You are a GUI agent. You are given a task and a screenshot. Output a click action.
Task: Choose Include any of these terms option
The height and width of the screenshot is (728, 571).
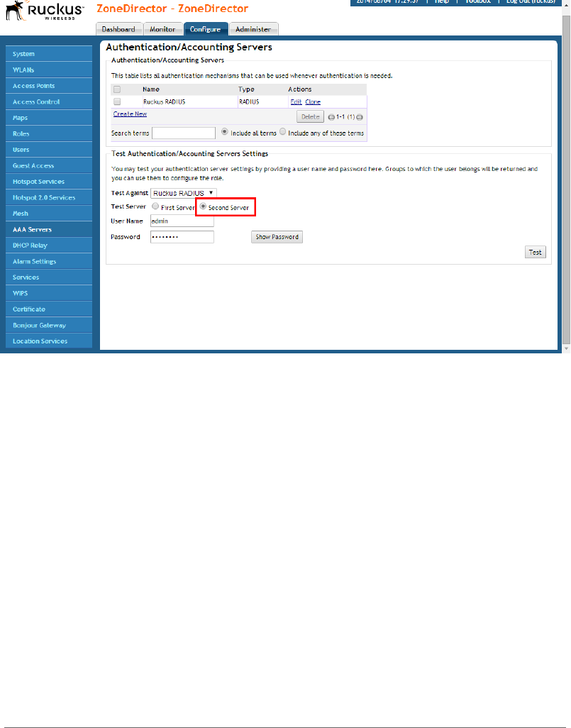pos(282,132)
